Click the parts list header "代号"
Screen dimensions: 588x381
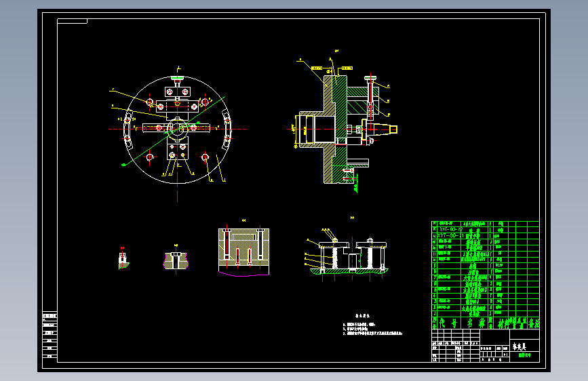click(448, 323)
